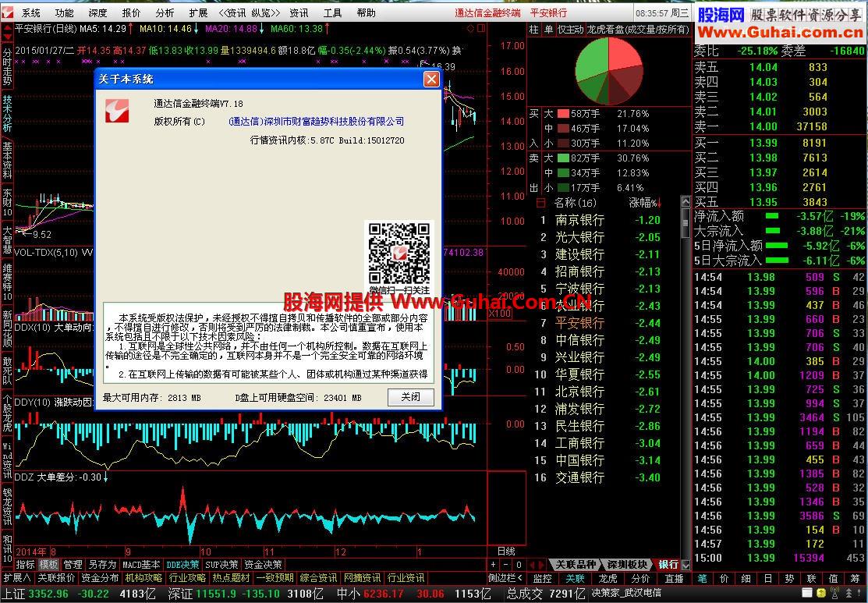This screenshot has width=868, height=603.
Task: Click the 另存为 button below the chart
Action: [102, 565]
